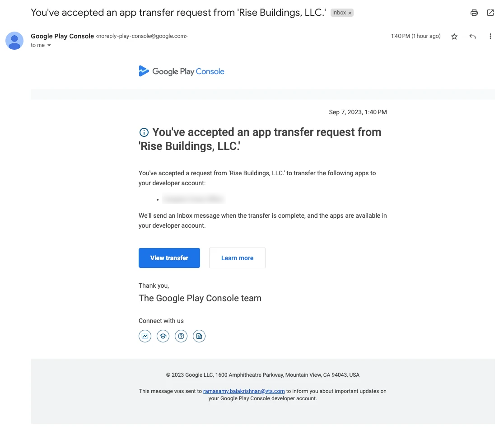Open the ramasamy.balakrishnan@vts.com link

pyautogui.click(x=243, y=391)
